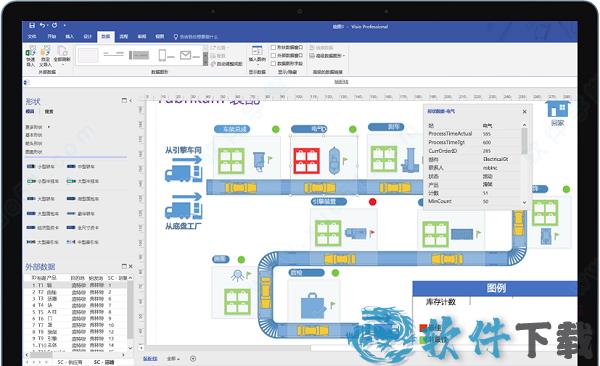Click the Refresh All icon
Screen dimensions: 600x366
tap(62, 51)
